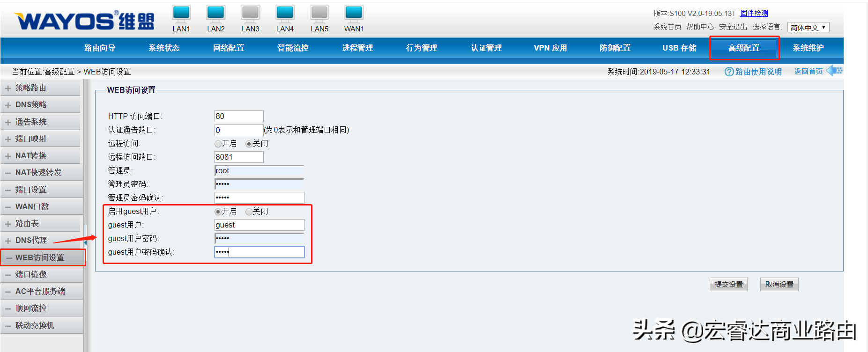Click 固件检测 firmware check link
The height and width of the screenshot is (352, 868).
[x=754, y=13]
